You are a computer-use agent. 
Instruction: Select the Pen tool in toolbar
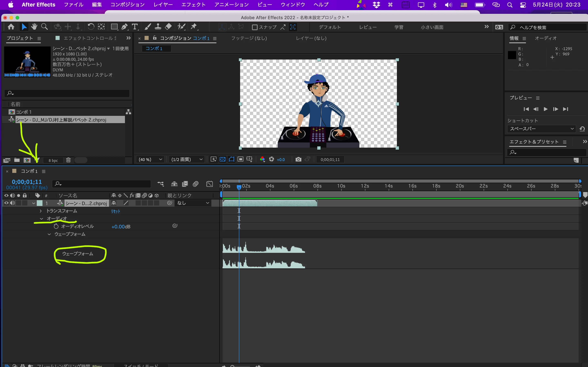[x=124, y=27]
